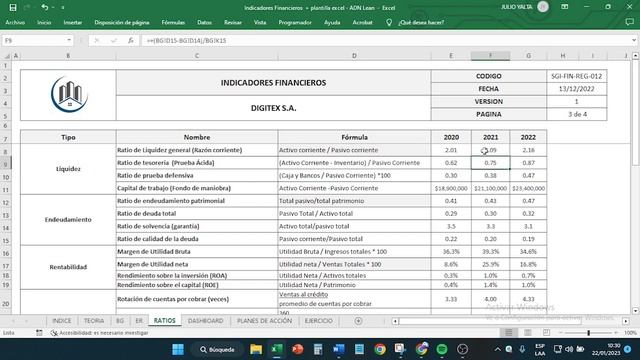640x360 pixels.
Task: Click the Enter checkmark formula icon
Action: pos(113,40)
